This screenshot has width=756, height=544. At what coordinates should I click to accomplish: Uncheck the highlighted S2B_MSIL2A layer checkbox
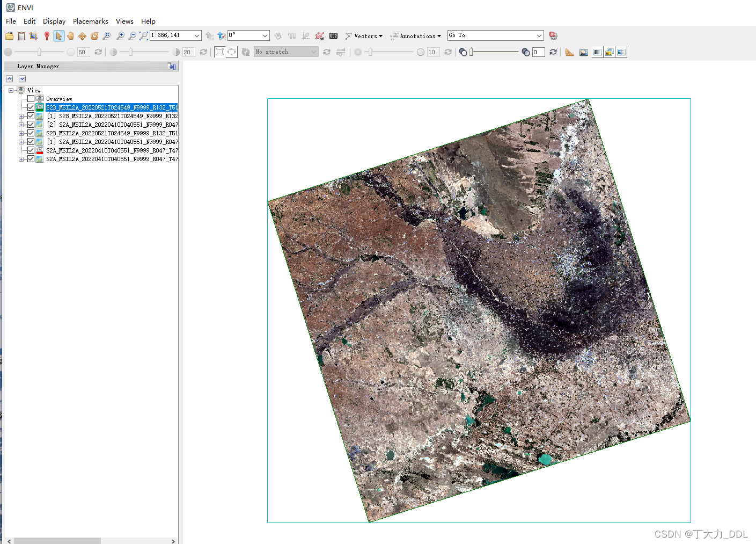pos(31,107)
